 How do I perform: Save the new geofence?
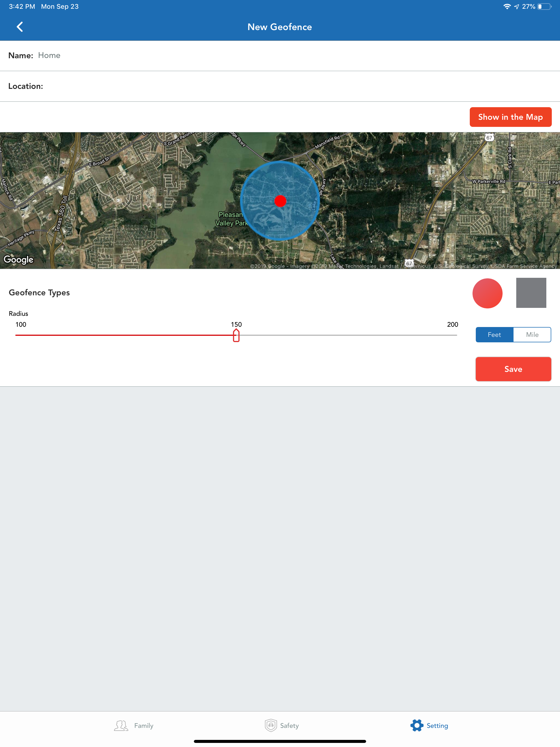[513, 369]
